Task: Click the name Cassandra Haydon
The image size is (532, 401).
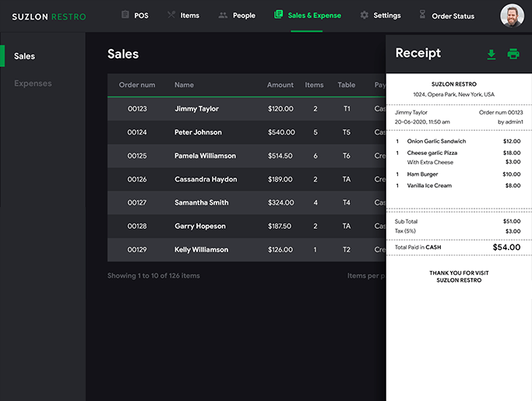Action: (x=206, y=179)
